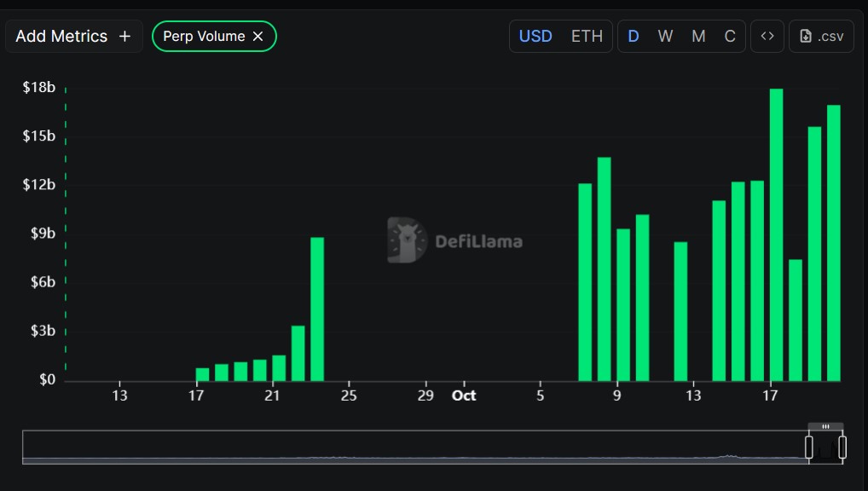Image resolution: width=868 pixels, height=491 pixels.
Task: Switch denomination to USD
Action: pos(535,37)
